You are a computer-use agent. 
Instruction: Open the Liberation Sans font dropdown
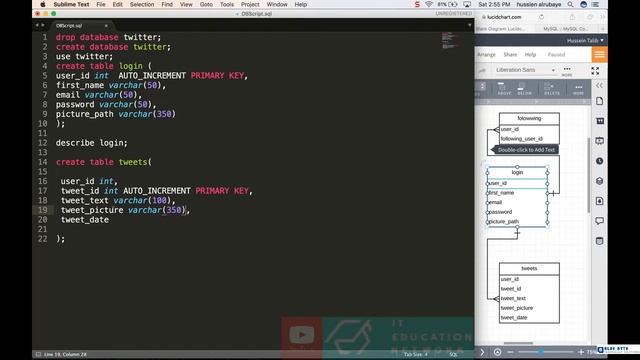[x=525, y=70]
